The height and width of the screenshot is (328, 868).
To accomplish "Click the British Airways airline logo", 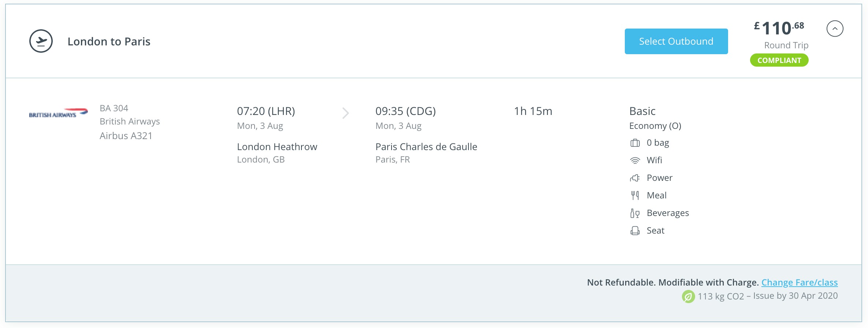I will (x=58, y=112).
